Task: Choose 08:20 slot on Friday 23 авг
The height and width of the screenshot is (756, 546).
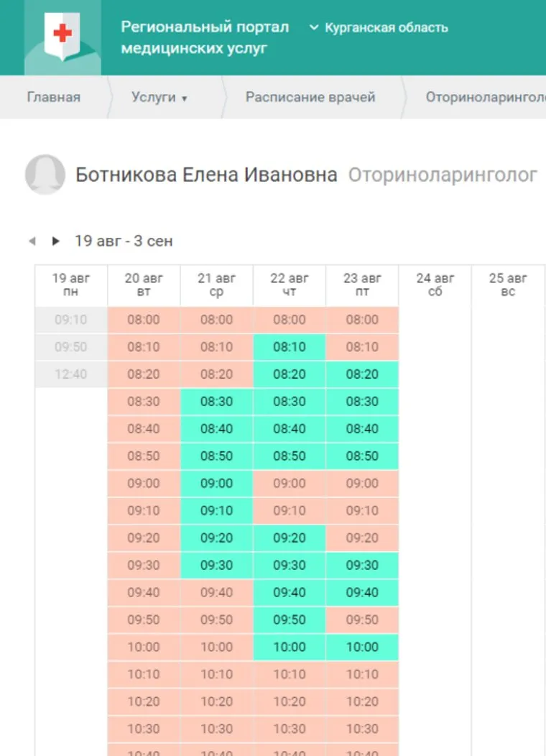Action: (x=362, y=374)
